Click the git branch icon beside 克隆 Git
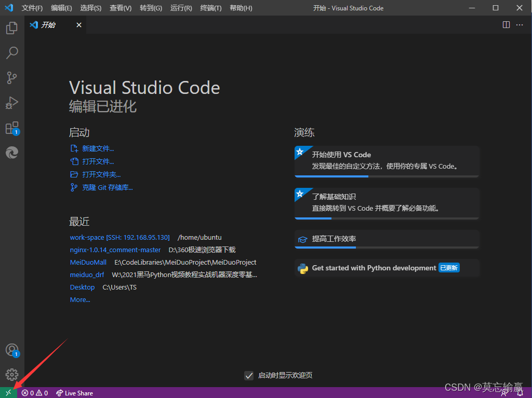 74,187
